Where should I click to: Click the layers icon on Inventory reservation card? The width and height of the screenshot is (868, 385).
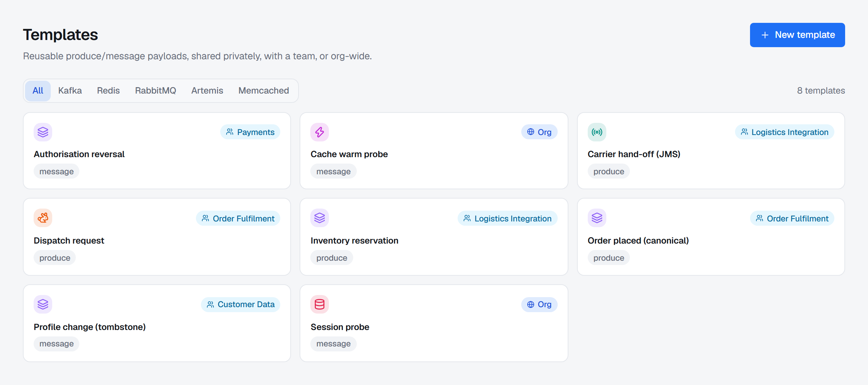pos(320,218)
